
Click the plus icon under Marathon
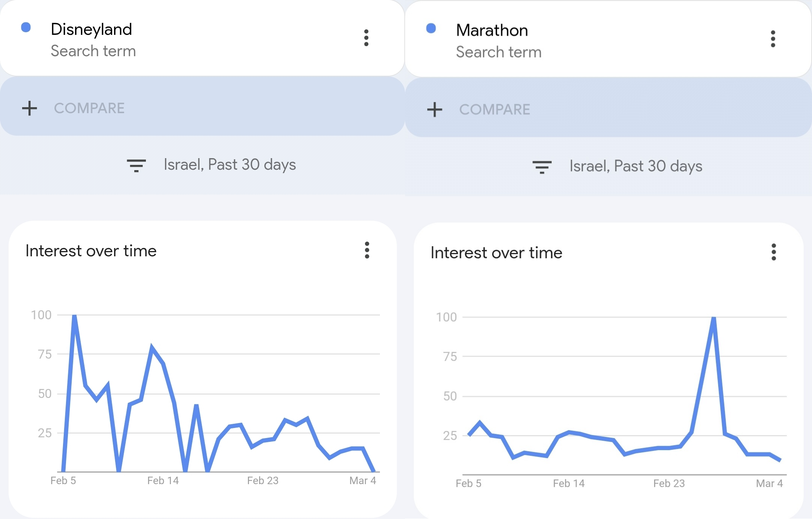click(435, 109)
